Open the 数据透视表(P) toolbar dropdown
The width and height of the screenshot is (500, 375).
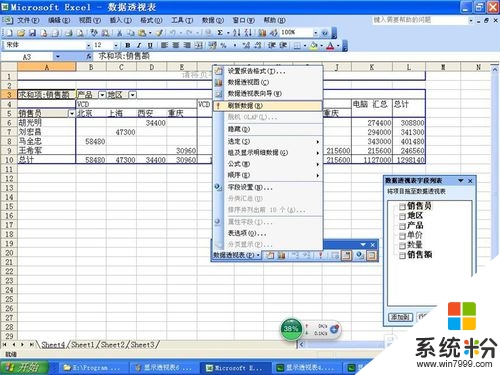pos(236,255)
